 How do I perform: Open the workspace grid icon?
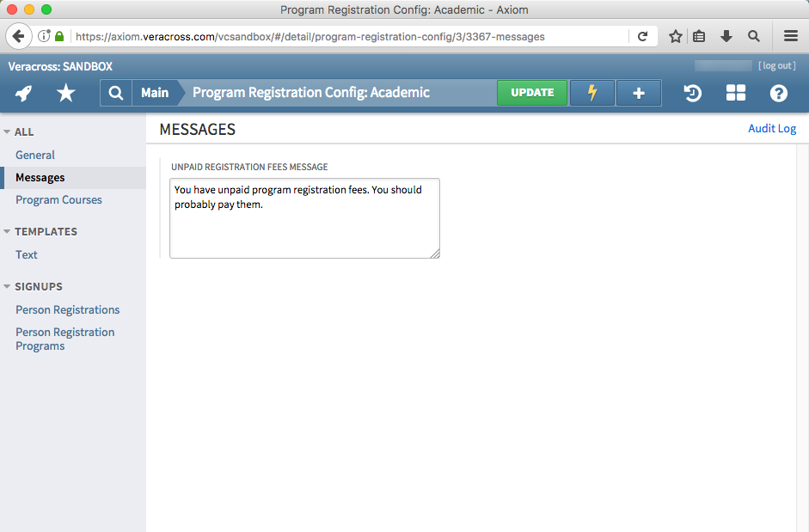(735, 93)
